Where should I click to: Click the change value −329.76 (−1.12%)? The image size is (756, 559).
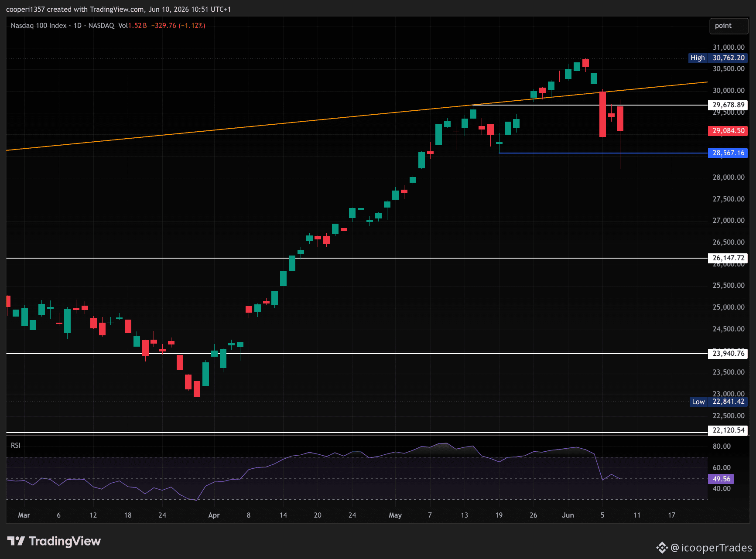[178, 26]
